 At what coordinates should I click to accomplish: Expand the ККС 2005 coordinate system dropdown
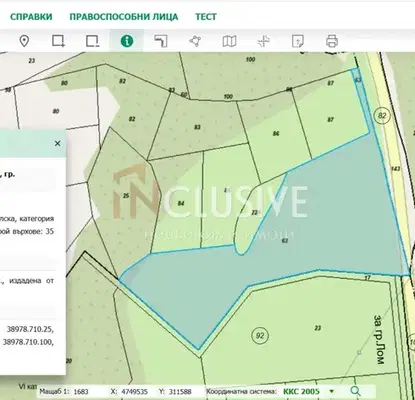pos(331,391)
